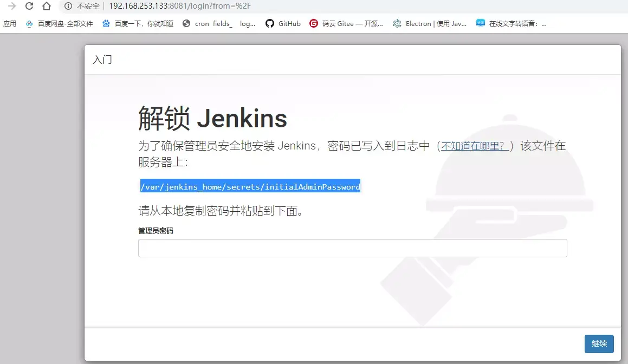Screen dimensions: 628x364
Task: Click the 百度网盘 bookmark icon
Action: [29, 24]
